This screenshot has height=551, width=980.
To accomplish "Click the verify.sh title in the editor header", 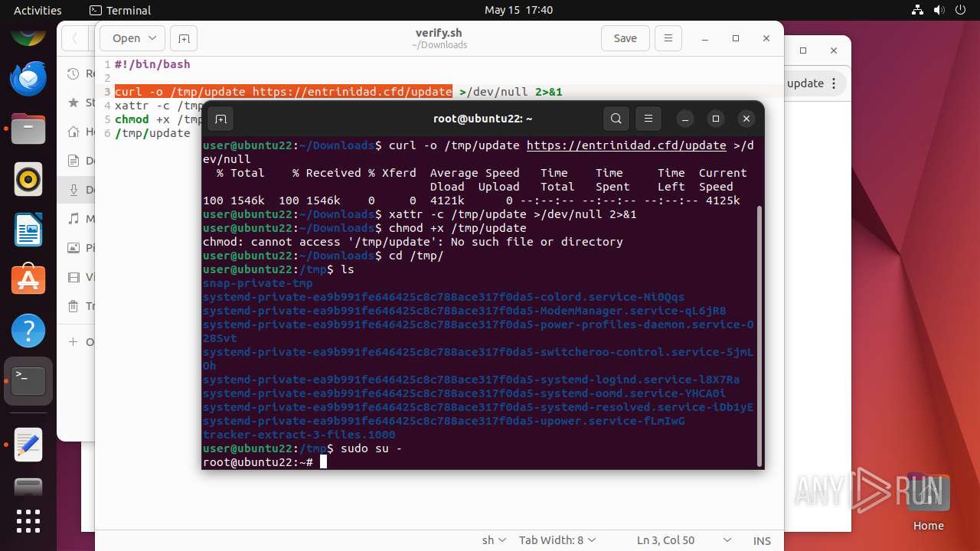I will 439,33.
